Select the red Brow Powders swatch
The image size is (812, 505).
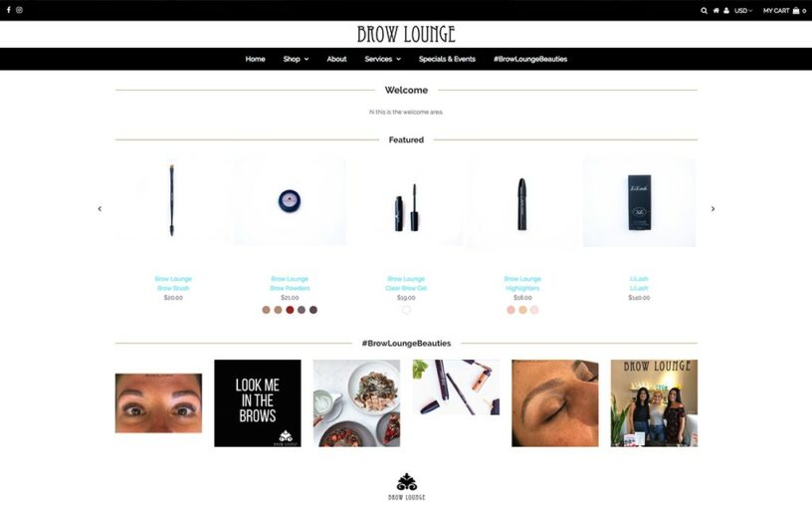(290, 310)
